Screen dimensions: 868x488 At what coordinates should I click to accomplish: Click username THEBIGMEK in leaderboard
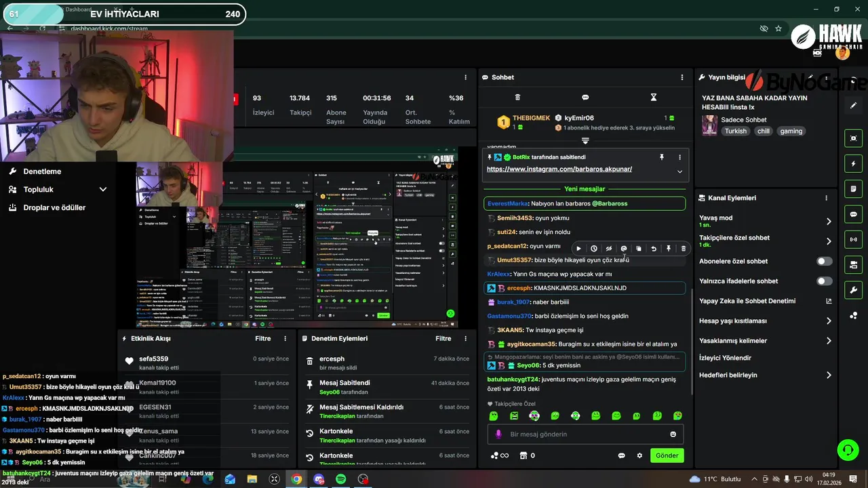tap(531, 118)
